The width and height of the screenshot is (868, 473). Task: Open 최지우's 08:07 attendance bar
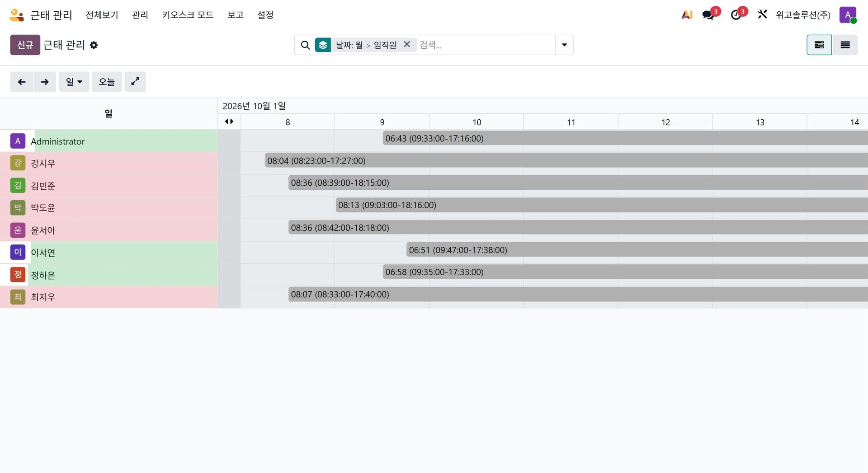point(578,294)
